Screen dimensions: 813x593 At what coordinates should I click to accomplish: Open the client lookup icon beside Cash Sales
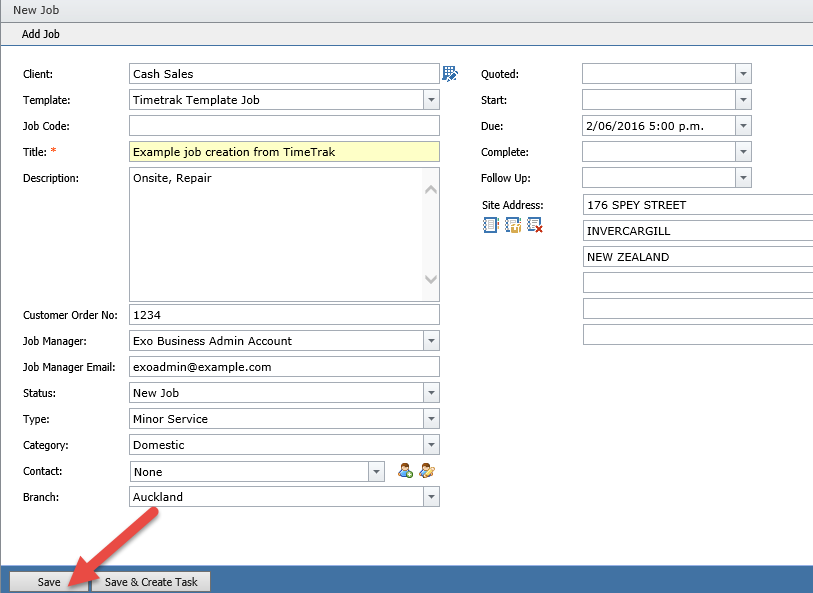[450, 74]
